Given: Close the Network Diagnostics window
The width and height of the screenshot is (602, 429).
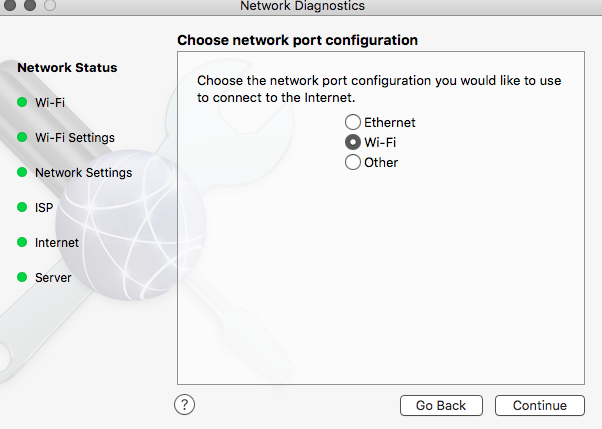Looking at the screenshot, I should coord(9,6).
